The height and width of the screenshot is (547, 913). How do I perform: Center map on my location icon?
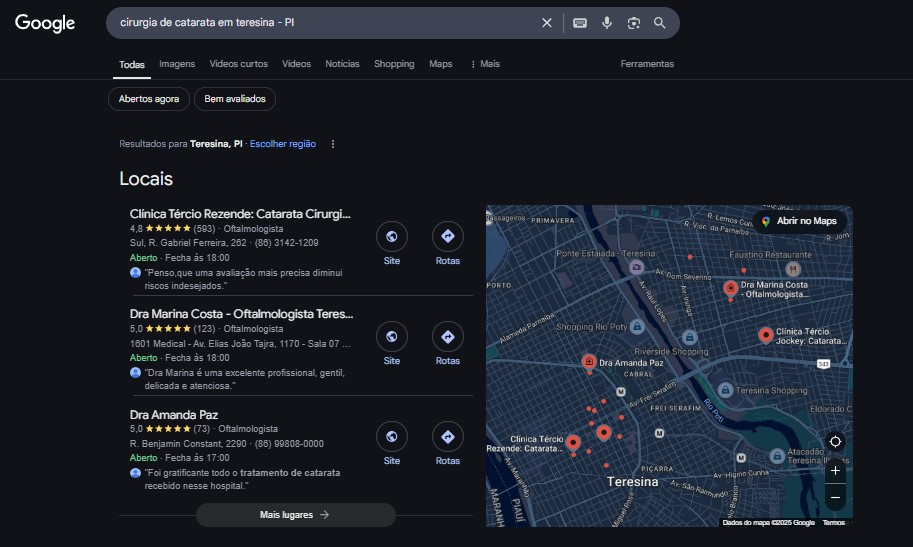coord(835,442)
